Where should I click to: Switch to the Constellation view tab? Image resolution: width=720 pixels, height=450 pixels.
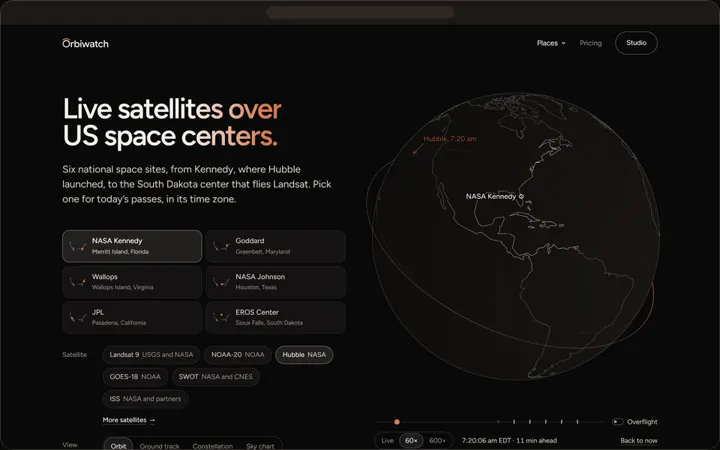[x=213, y=446]
